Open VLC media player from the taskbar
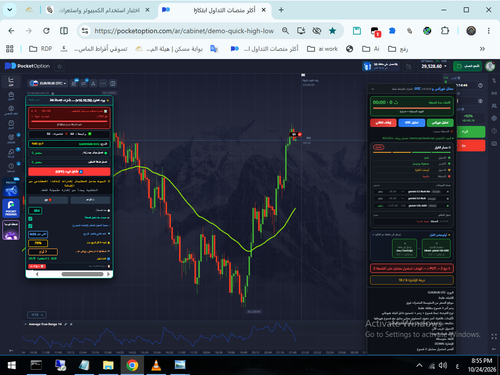 coord(156,365)
